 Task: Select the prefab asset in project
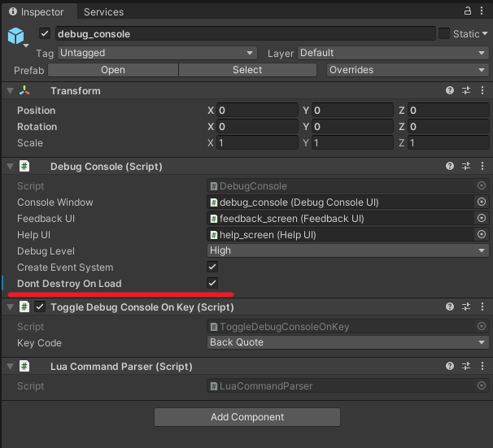pos(247,70)
